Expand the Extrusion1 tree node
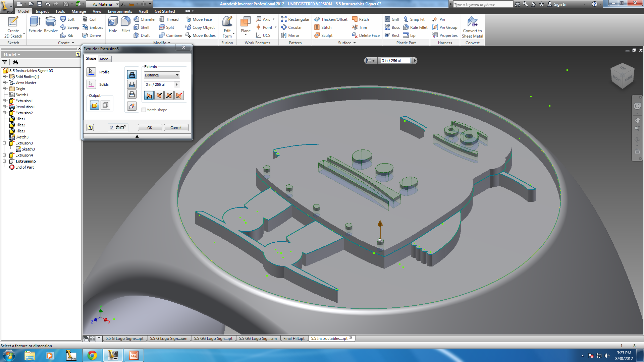Image resolution: width=644 pixels, height=362 pixels. 4,101
